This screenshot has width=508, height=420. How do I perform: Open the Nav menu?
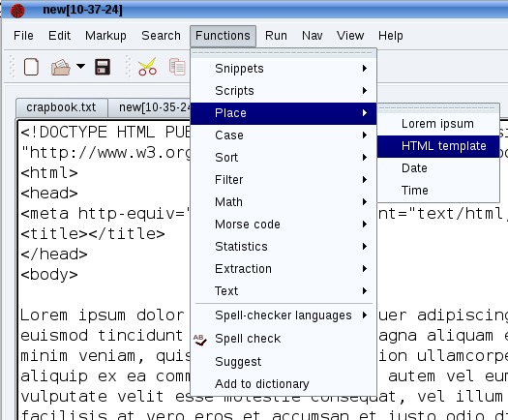312,36
